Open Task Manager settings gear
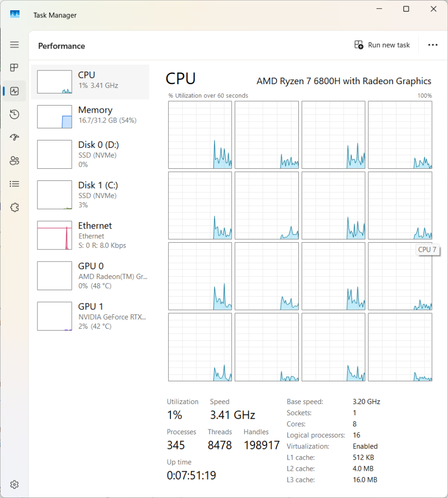Viewport: 448px width, 498px height. [15, 484]
